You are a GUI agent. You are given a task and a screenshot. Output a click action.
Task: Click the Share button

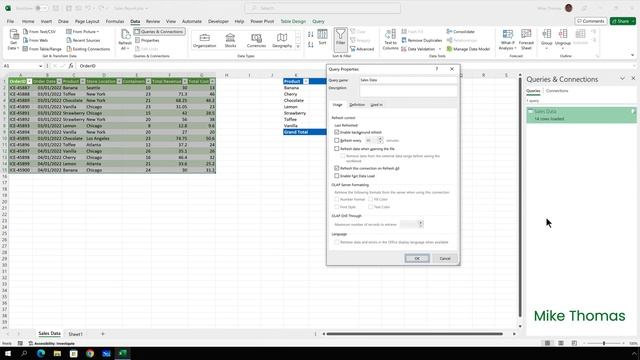pos(622,21)
